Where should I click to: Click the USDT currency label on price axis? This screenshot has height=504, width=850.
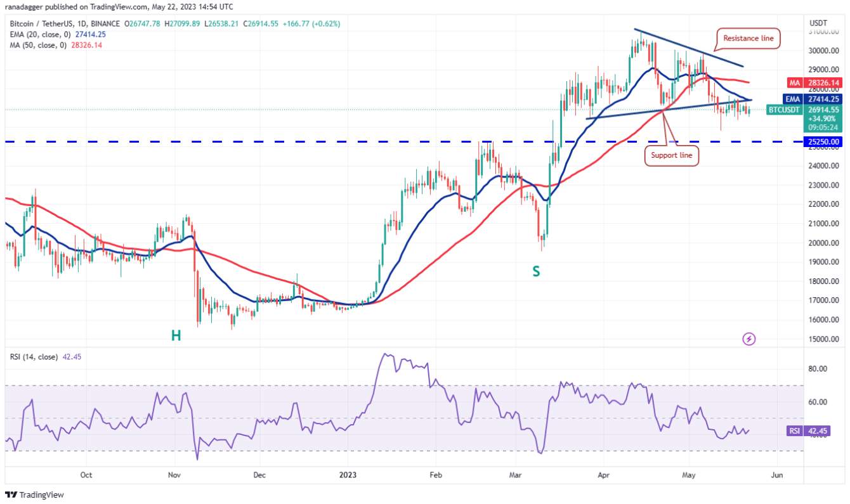tap(819, 23)
